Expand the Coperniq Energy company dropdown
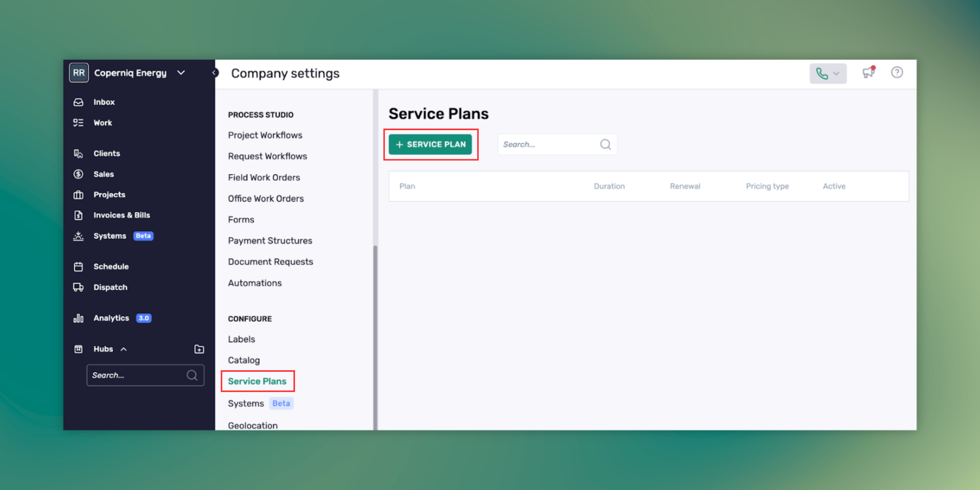The image size is (980, 490). pyautogui.click(x=181, y=73)
